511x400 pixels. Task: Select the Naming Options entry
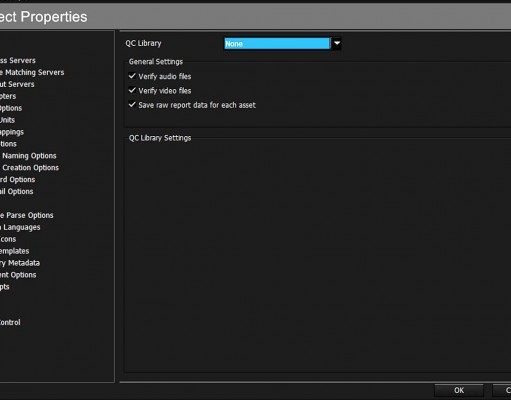pos(28,156)
